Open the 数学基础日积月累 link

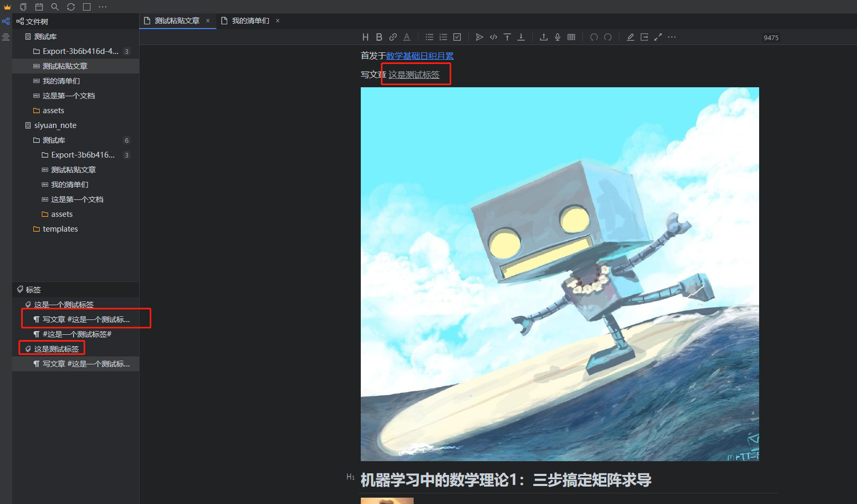pos(419,56)
